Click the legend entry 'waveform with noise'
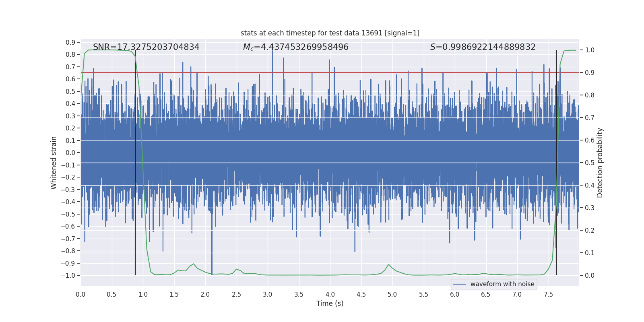This screenshot has height=322, width=644. 502,284
